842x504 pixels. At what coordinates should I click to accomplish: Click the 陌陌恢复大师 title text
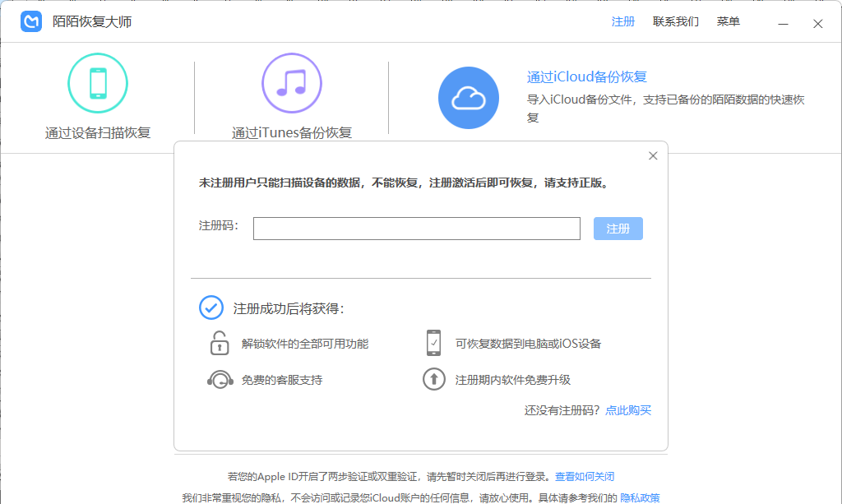[92, 22]
